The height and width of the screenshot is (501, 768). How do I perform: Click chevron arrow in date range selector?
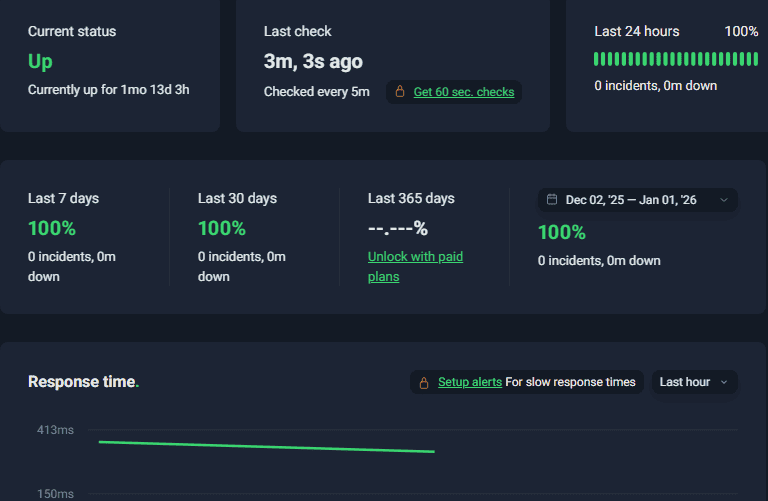724,200
